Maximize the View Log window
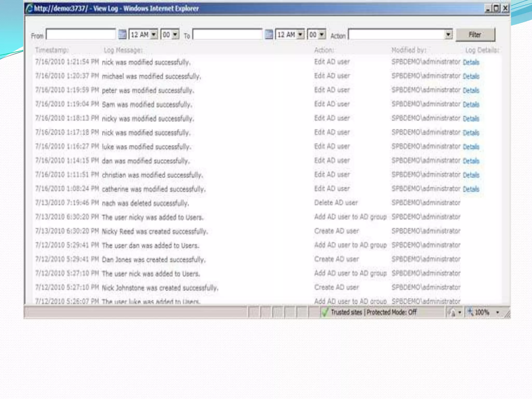The width and height of the screenshot is (532, 399). pos(496,9)
